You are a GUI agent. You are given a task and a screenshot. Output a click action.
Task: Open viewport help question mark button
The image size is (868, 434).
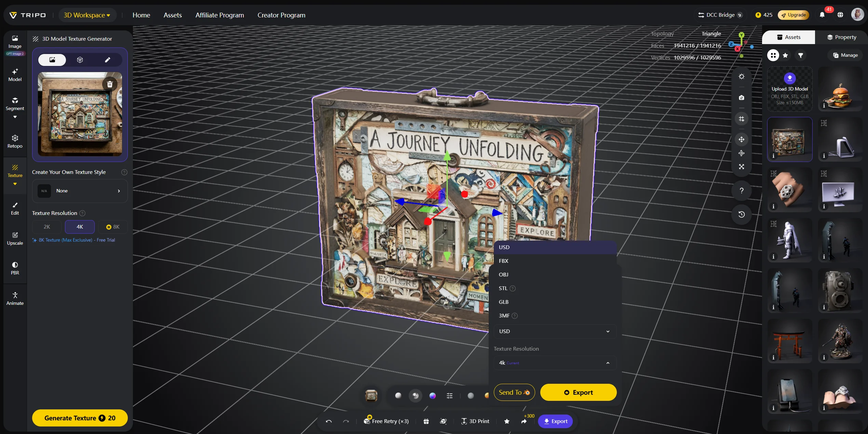coord(741,191)
